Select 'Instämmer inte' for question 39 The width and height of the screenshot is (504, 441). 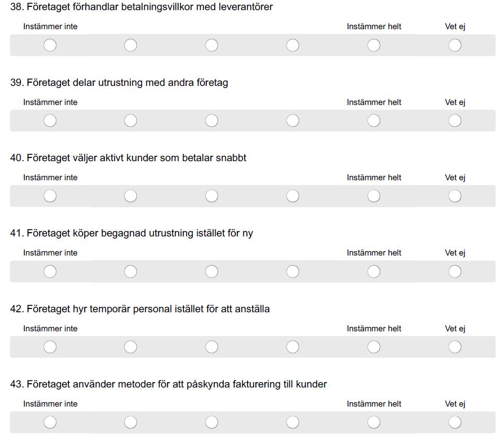point(50,120)
